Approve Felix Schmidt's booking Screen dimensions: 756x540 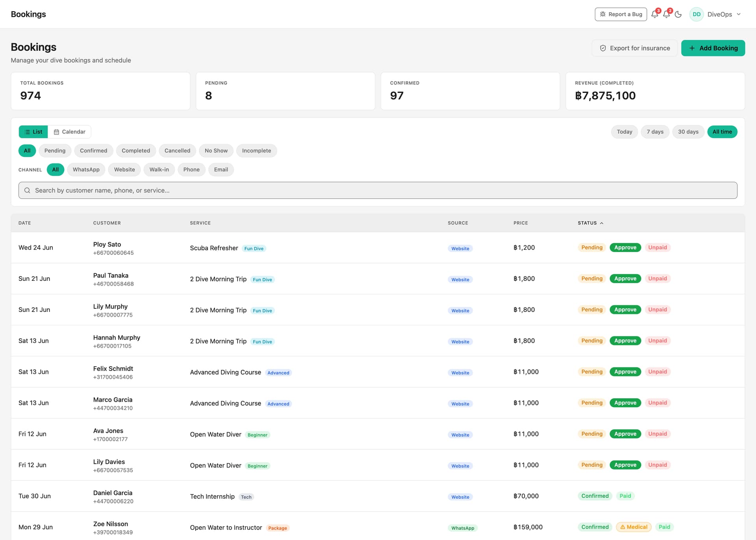(x=625, y=372)
